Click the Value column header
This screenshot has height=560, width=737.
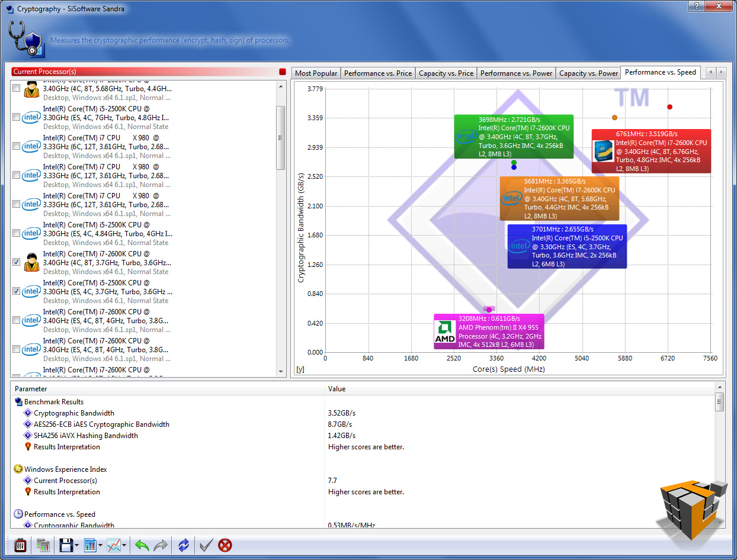[520, 389]
